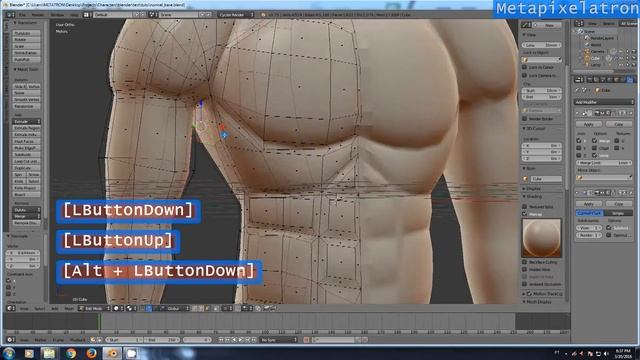
Task: Click the Info editor type icon
Action: coord(10,15)
